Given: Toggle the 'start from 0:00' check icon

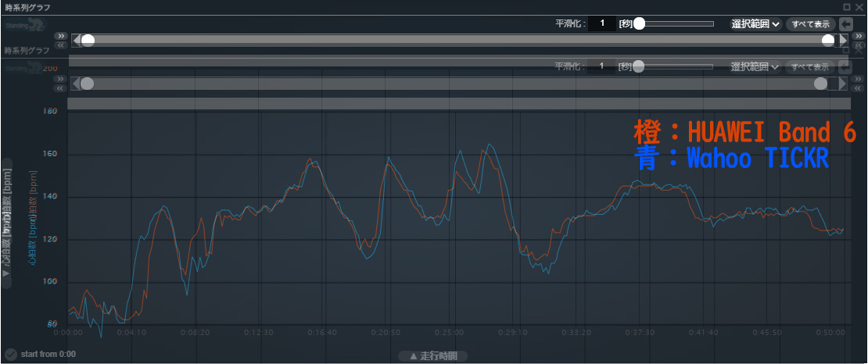Looking at the screenshot, I should pos(10,354).
